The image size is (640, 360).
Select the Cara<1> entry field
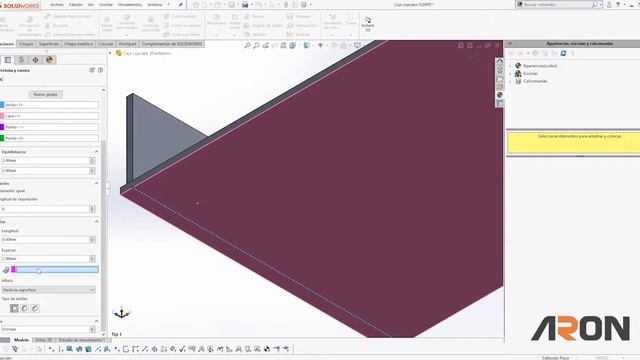[x=51, y=116]
